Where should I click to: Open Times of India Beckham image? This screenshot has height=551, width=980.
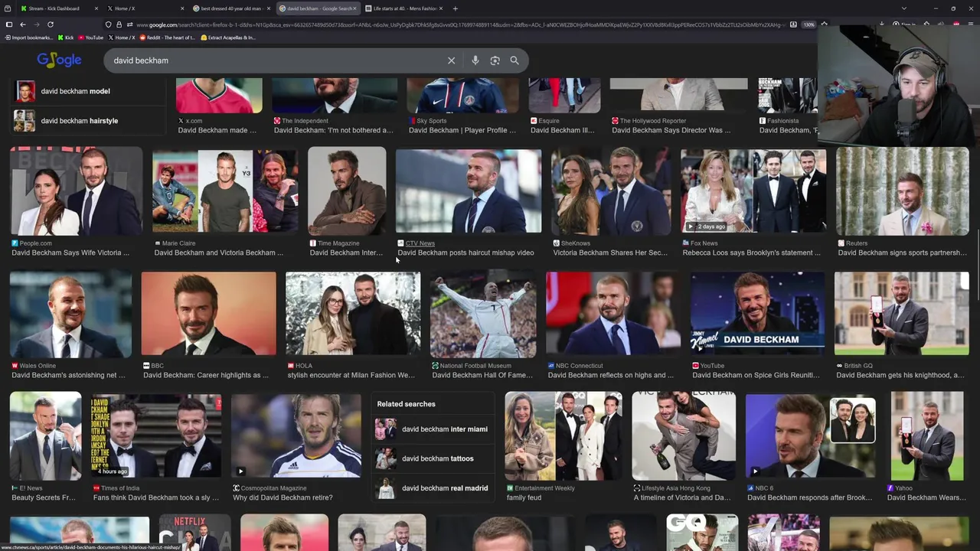[x=156, y=436]
